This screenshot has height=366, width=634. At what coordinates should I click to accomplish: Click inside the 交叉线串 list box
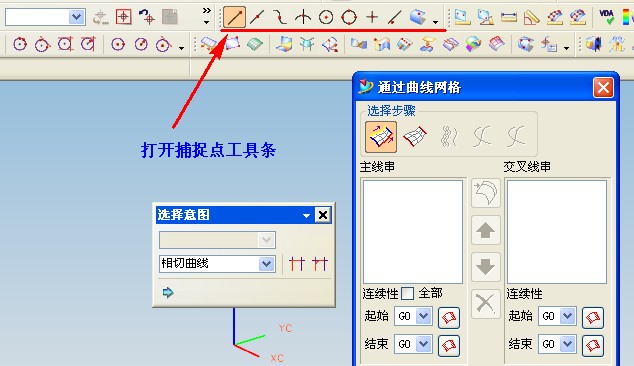coord(557,232)
